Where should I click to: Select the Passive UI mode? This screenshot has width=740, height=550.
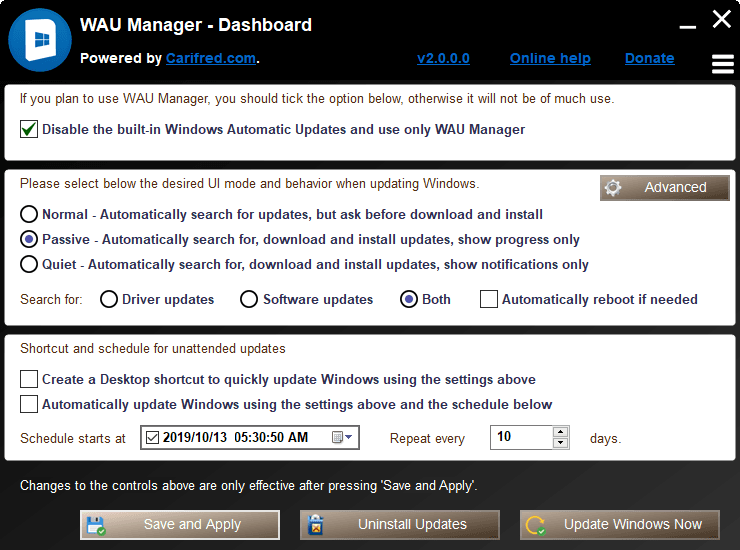pos(29,239)
